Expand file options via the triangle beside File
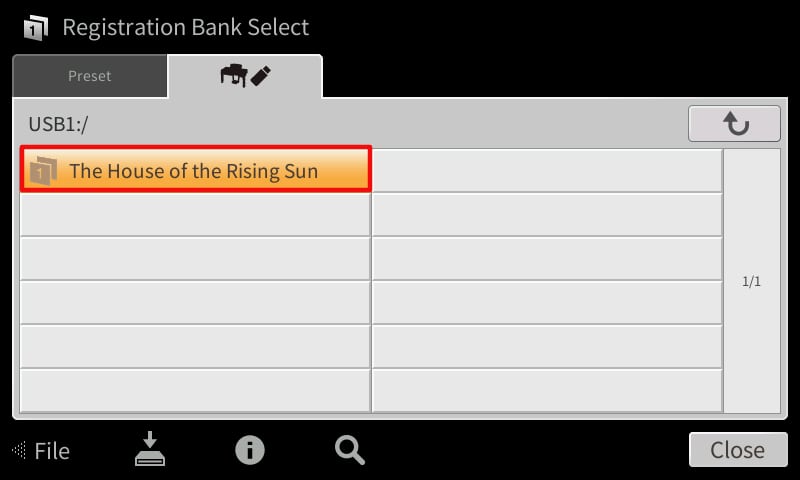Viewport: 800px width, 480px height. (x=19, y=451)
